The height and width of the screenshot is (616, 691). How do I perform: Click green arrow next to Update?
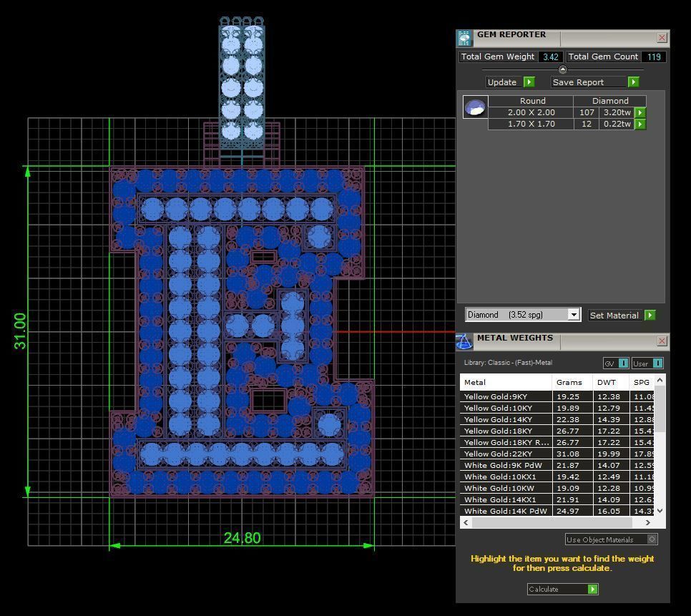tap(529, 82)
